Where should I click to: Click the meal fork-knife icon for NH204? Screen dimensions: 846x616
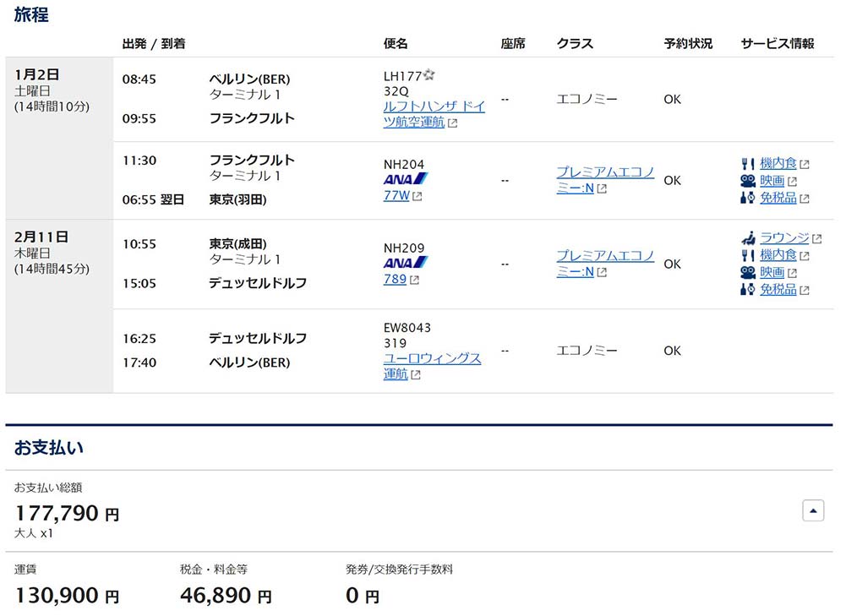pyautogui.click(x=748, y=163)
